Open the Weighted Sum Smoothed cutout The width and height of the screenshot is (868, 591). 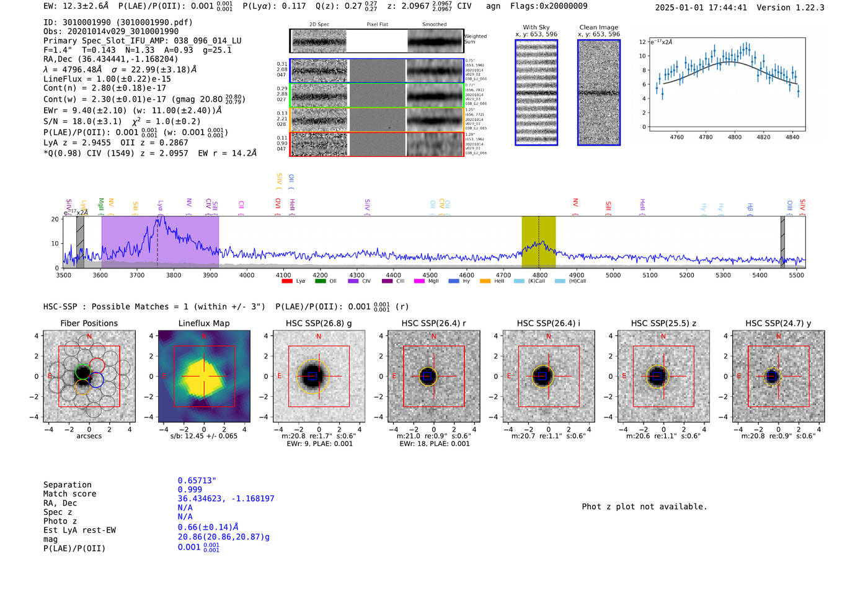click(x=435, y=41)
